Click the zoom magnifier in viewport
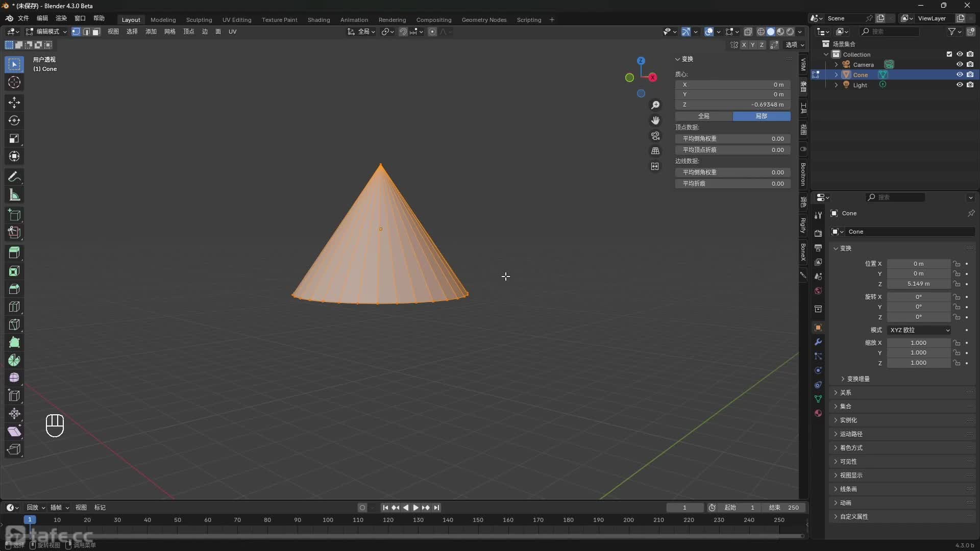 coord(655,105)
